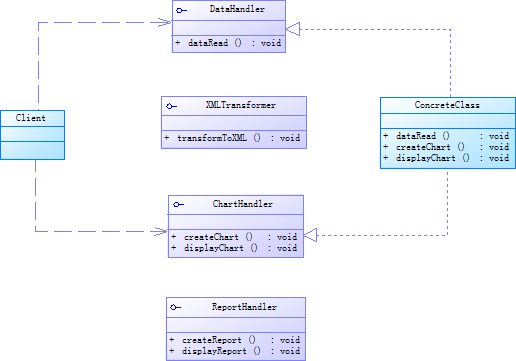
Task: Click transformToXML() operation in XMLTransformer
Action: click(232, 138)
